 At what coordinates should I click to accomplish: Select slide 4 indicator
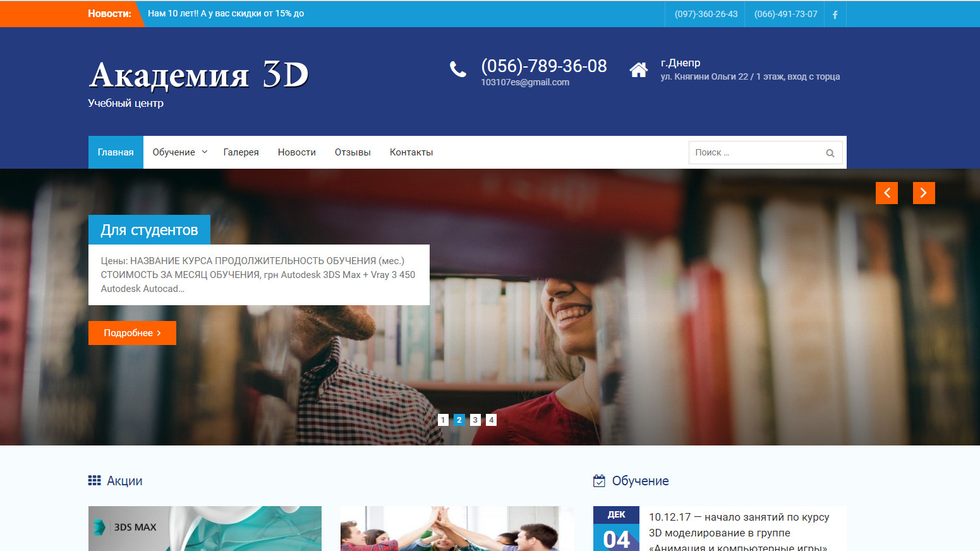491,420
